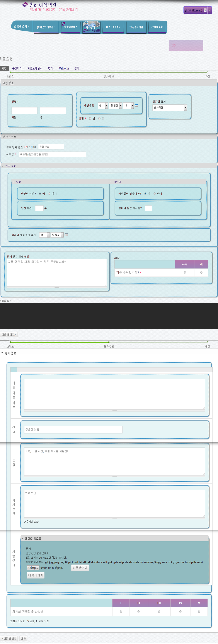Viewport: 218px width, 644px height.
Task: Open the birth date 년 dropdown
Action: pos(129,106)
